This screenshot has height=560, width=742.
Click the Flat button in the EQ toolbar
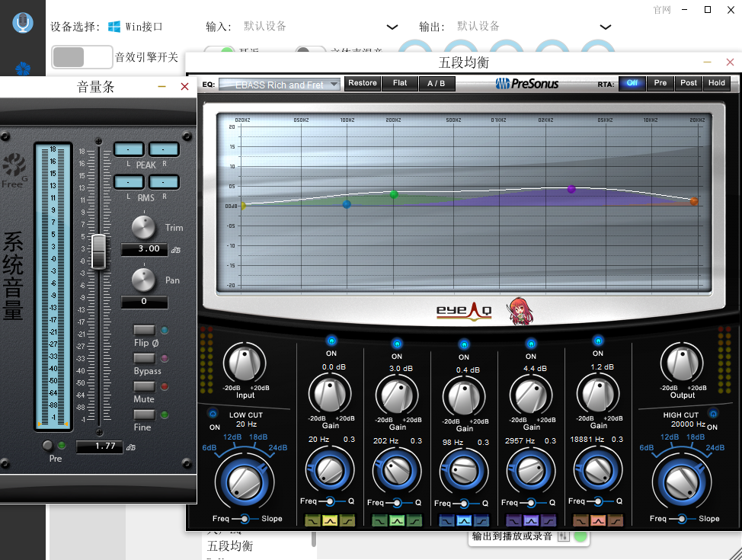tap(400, 83)
